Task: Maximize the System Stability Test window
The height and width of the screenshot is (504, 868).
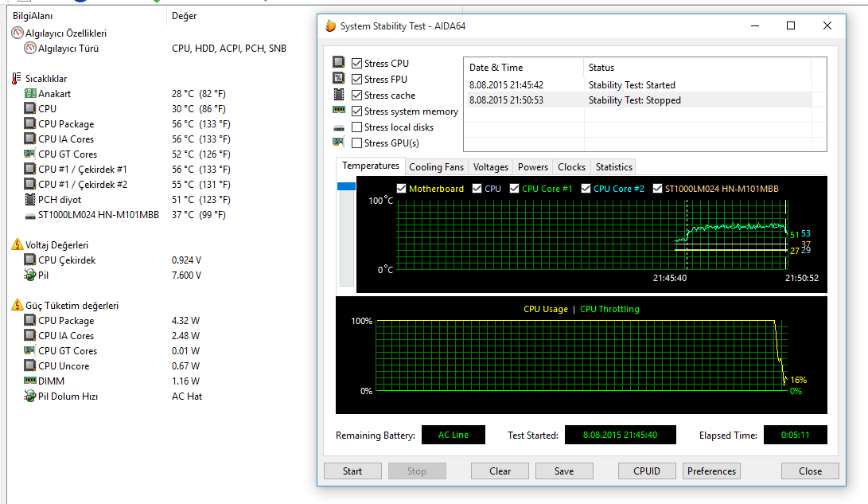Action: [x=791, y=25]
